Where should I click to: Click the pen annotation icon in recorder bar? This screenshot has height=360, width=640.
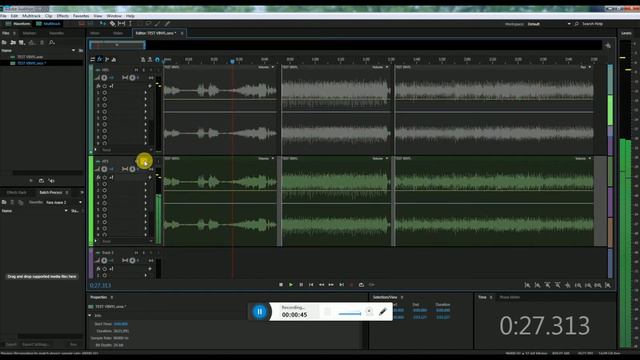383,312
